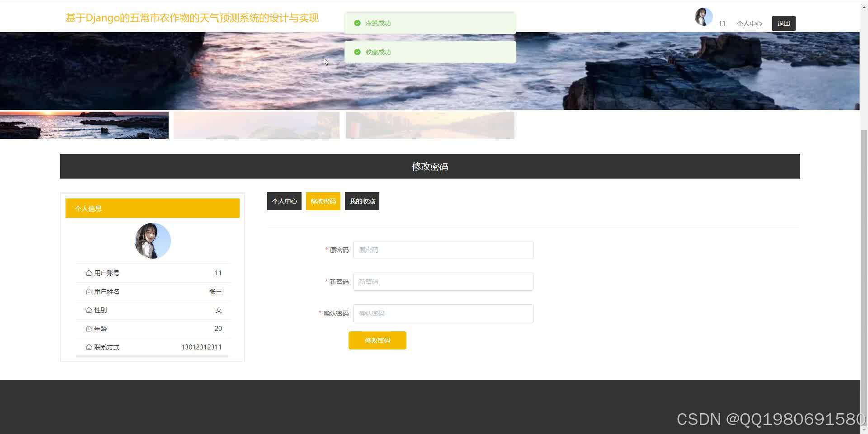Click the large profile avatar in 个人信息 panel
This screenshot has width=868, height=434.
[153, 241]
